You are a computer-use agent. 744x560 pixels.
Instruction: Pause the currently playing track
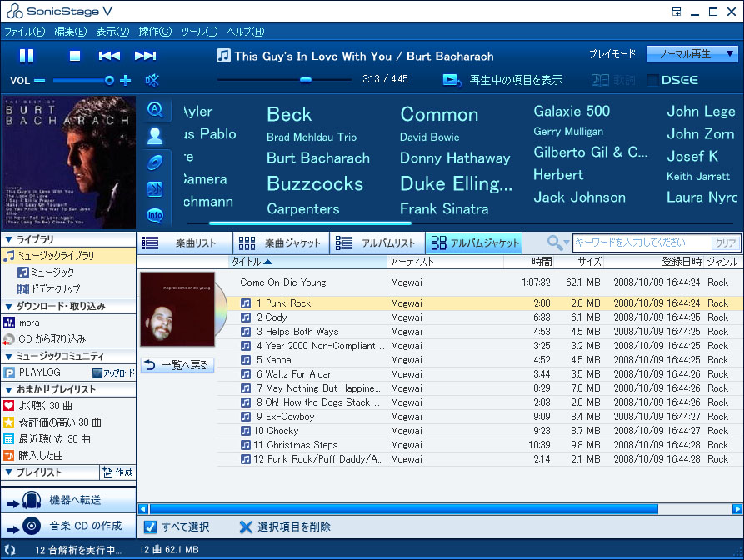point(27,56)
